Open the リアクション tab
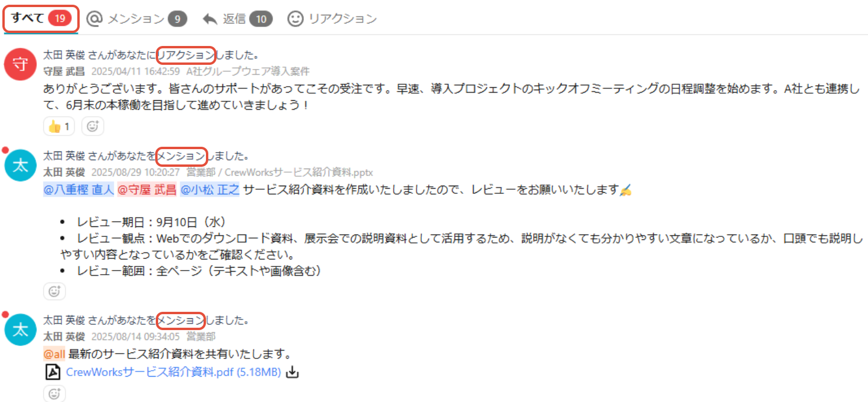The width and height of the screenshot is (868, 402). coord(332,19)
